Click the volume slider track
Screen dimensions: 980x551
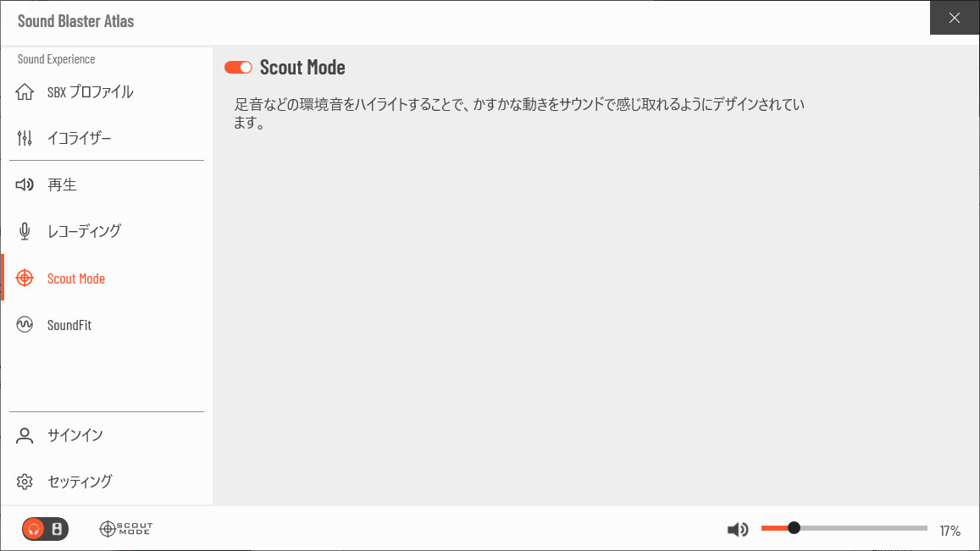[844, 528]
